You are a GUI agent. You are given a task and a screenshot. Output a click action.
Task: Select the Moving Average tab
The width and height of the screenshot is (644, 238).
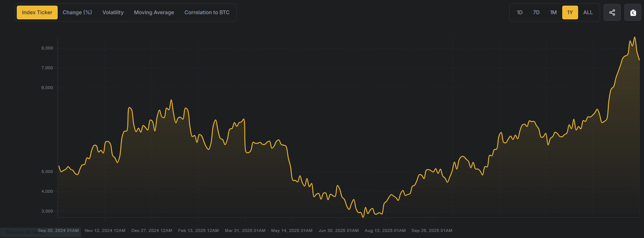[x=154, y=12]
